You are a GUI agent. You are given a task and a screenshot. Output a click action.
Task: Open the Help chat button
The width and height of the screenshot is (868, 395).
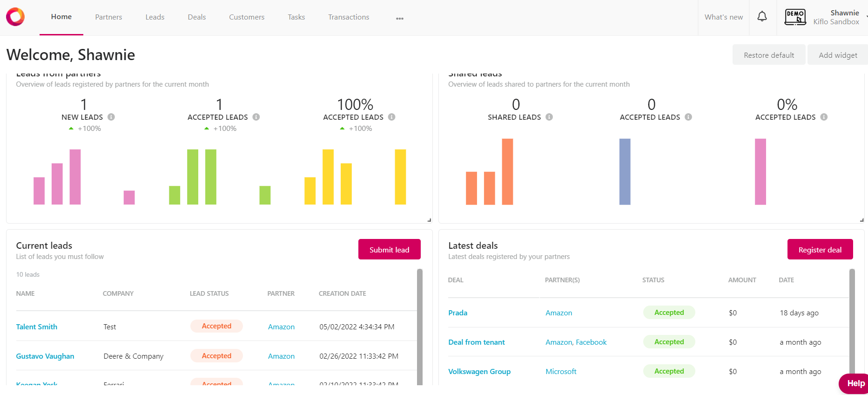tap(855, 383)
